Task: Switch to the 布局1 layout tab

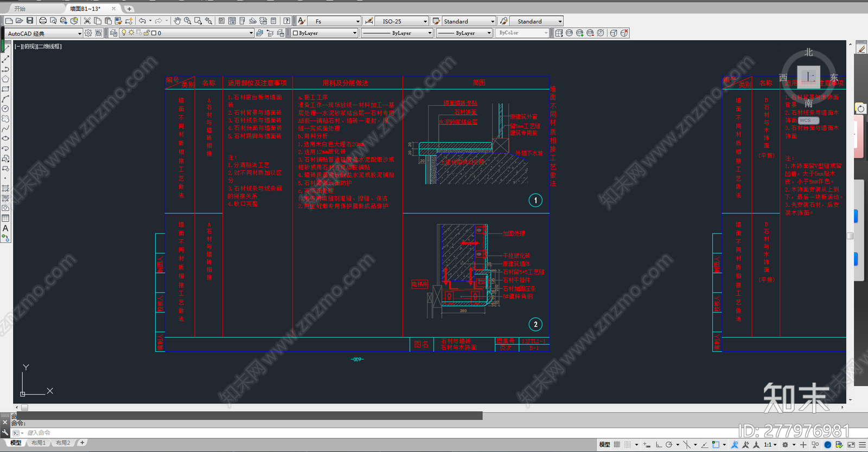Action: [38, 443]
